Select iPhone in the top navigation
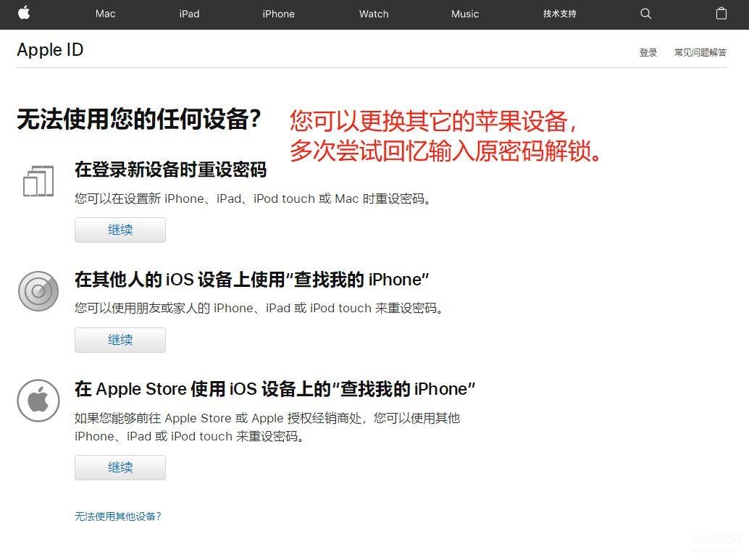This screenshot has width=749, height=560. pos(278,14)
